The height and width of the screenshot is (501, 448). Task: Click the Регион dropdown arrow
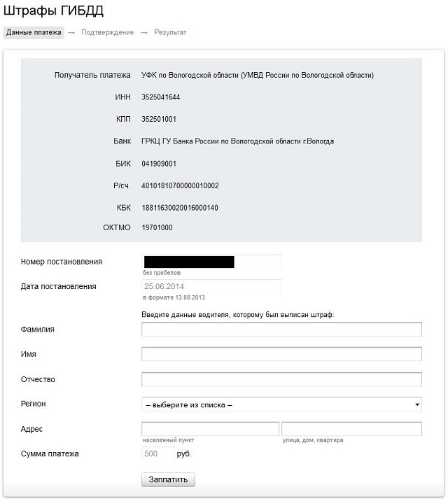coord(417,404)
